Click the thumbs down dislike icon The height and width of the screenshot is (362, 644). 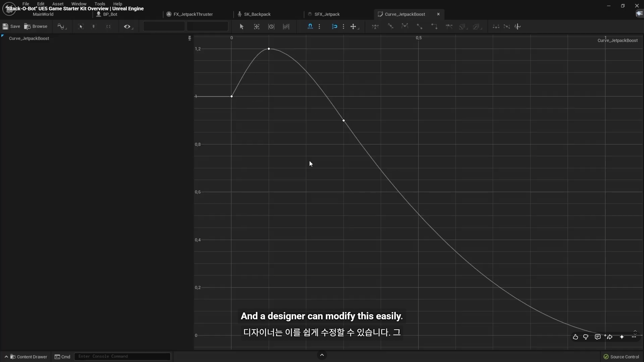click(586, 337)
